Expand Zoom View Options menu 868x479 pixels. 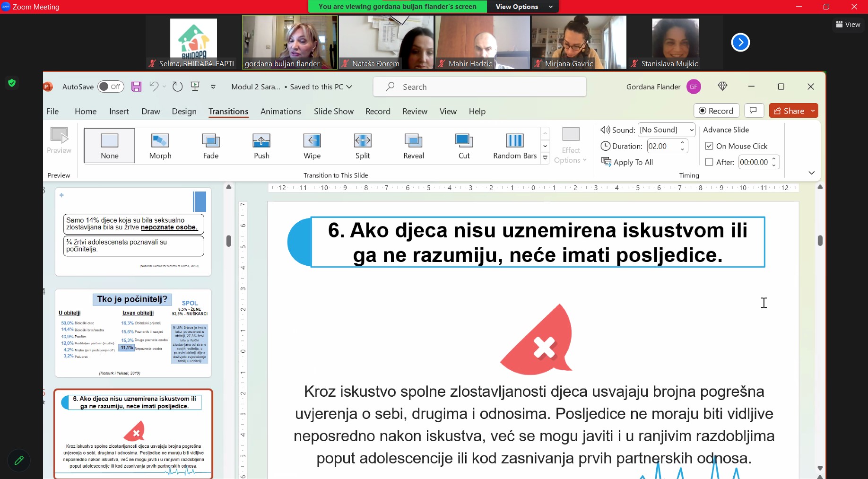pos(523,7)
